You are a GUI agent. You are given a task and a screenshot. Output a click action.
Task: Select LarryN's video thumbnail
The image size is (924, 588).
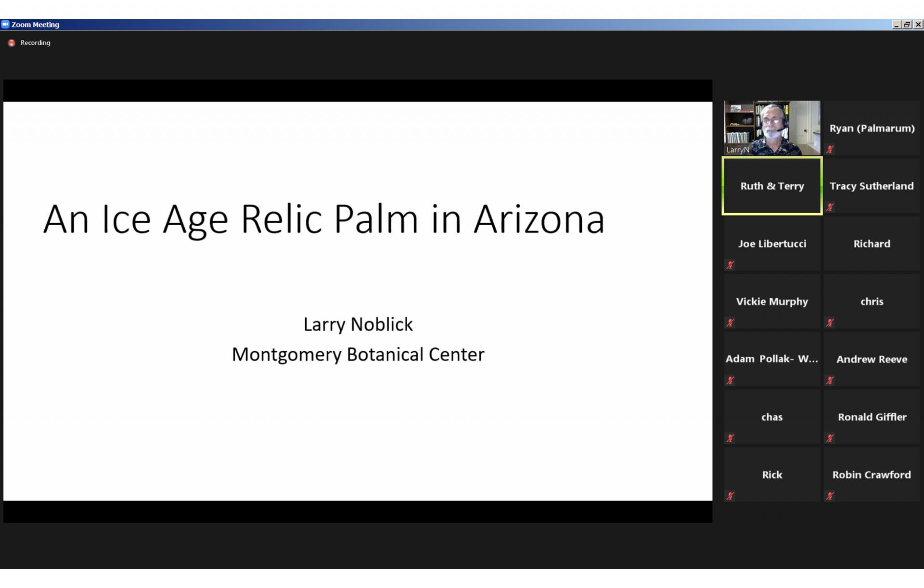point(772,128)
